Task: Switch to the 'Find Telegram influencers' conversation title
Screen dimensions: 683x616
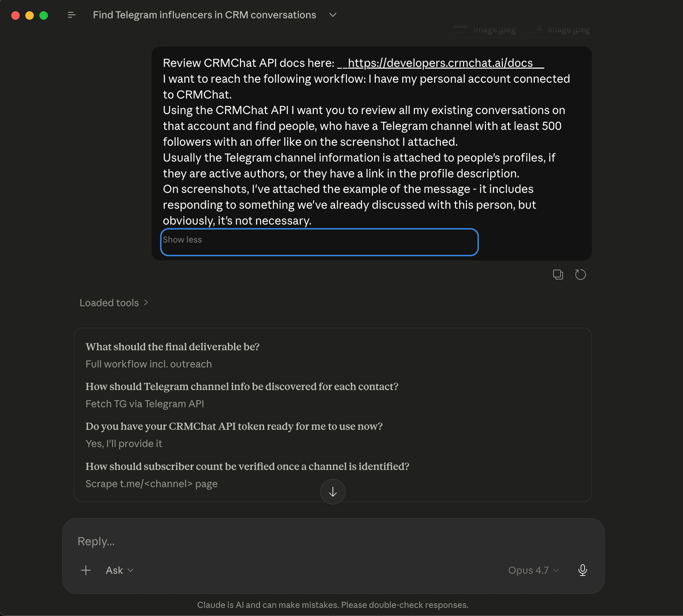Action: (204, 15)
